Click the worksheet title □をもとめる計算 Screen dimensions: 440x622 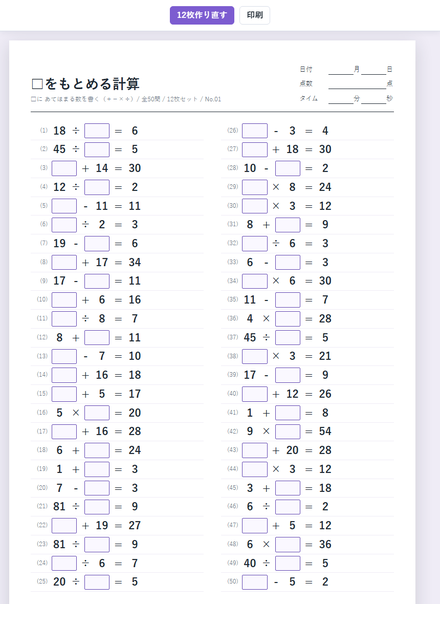click(x=85, y=84)
